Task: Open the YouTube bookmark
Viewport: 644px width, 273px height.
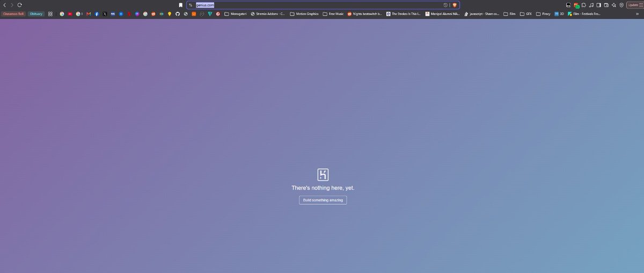Action: tap(70, 14)
